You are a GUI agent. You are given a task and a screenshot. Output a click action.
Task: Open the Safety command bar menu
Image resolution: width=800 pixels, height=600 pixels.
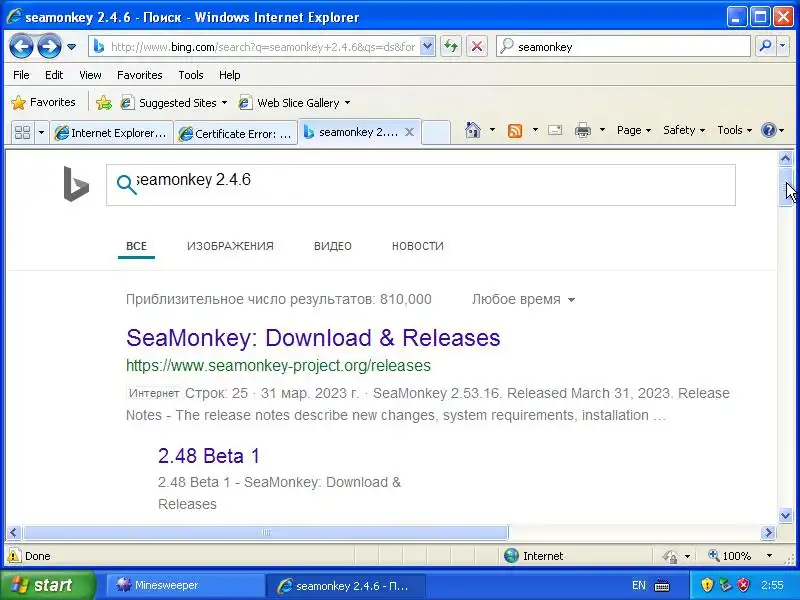click(684, 130)
